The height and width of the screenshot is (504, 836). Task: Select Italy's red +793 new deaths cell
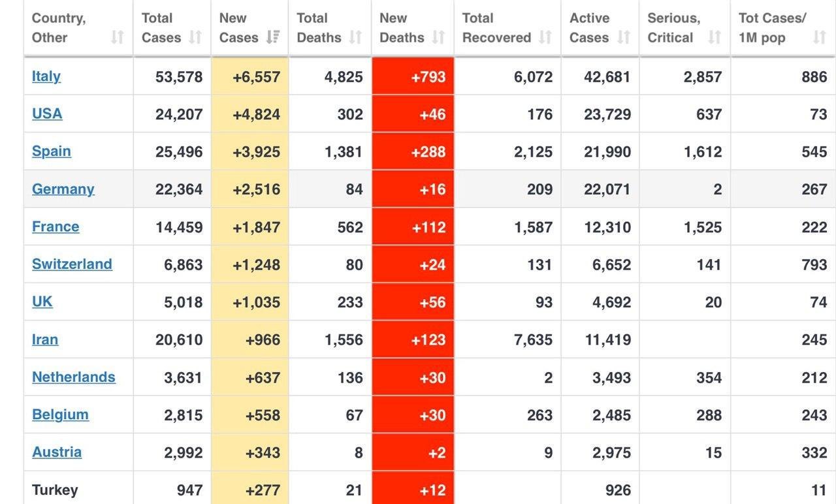[413, 77]
